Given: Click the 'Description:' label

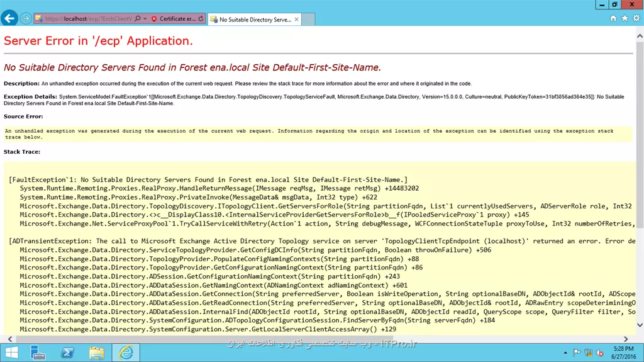Looking at the screenshot, I should pos(22,84).
